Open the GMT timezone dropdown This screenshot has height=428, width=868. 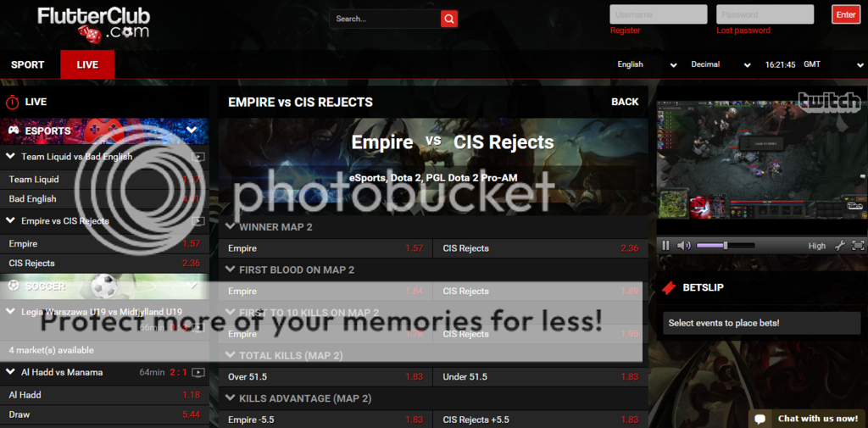(x=833, y=64)
